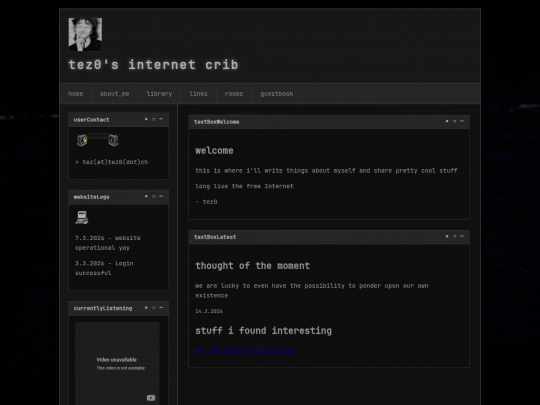Click the tez0's internet crib title

tap(153, 65)
